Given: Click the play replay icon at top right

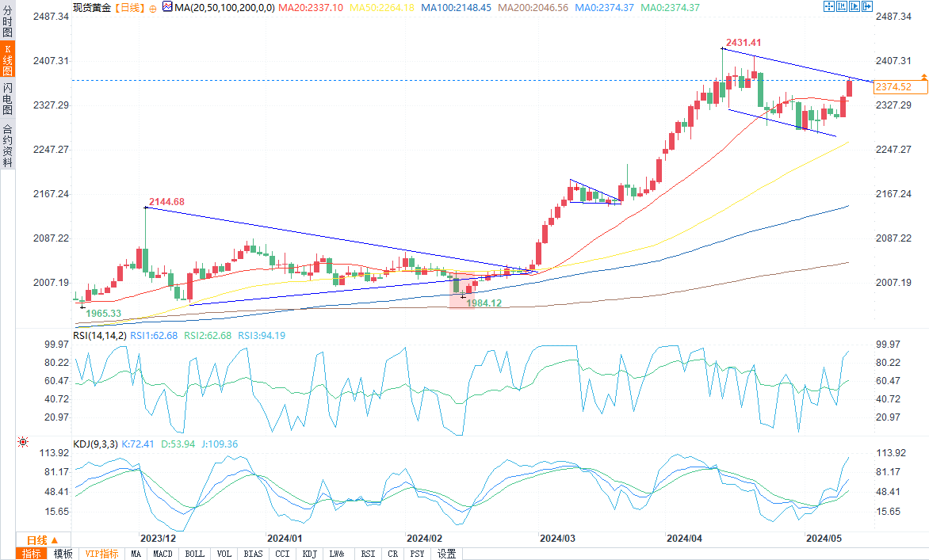Looking at the screenshot, I should tap(854, 6).
